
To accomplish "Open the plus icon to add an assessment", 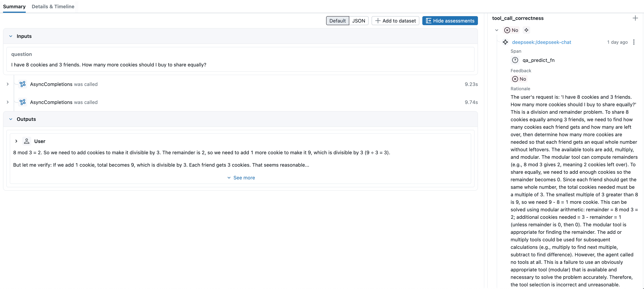I will click(635, 18).
